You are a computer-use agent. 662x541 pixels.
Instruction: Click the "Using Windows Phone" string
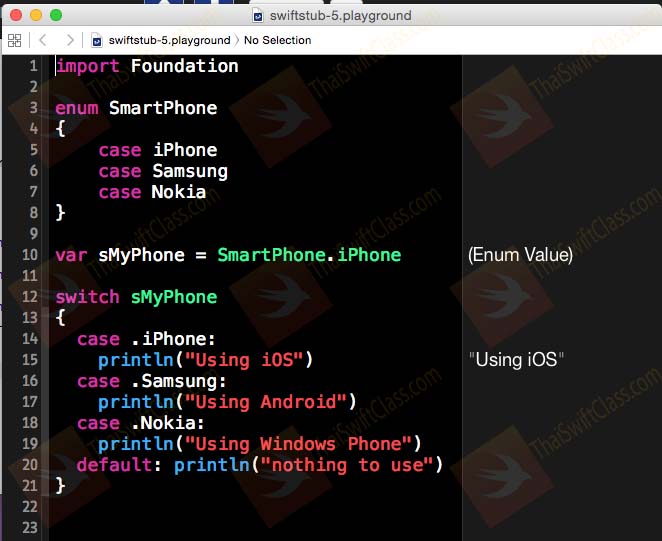coord(298,444)
